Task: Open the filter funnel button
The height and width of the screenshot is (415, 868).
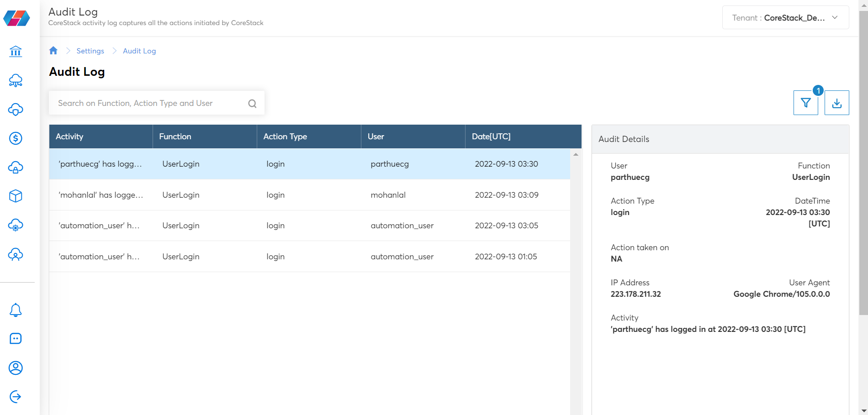Action: [x=806, y=103]
